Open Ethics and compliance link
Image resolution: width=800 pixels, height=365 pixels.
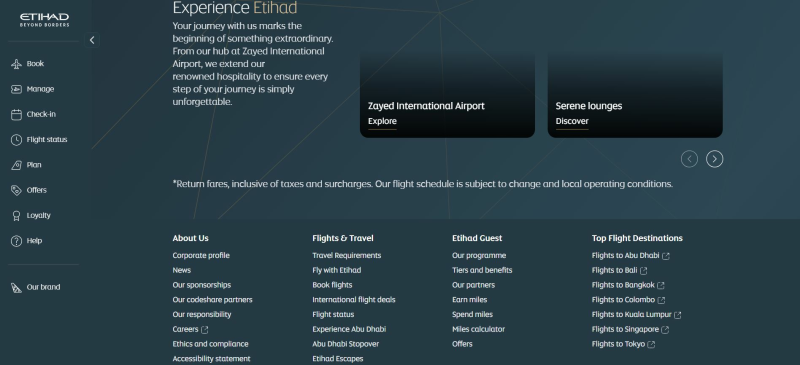pyautogui.click(x=210, y=344)
